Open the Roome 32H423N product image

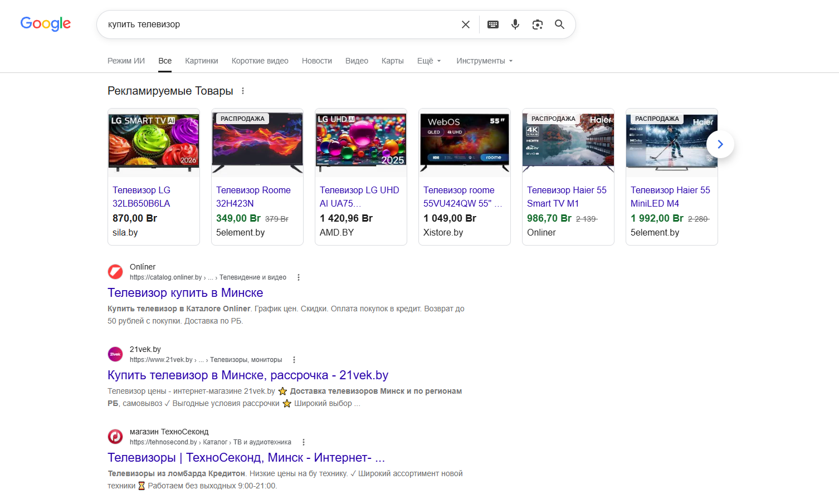pos(257,143)
